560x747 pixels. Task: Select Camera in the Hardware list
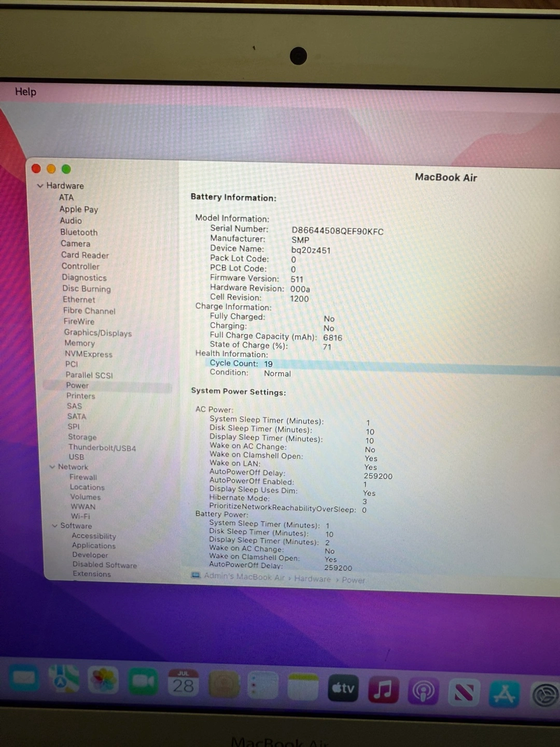click(x=76, y=244)
